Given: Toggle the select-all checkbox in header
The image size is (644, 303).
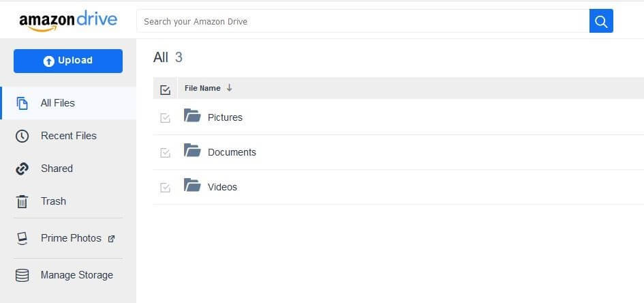Looking at the screenshot, I should [x=165, y=89].
